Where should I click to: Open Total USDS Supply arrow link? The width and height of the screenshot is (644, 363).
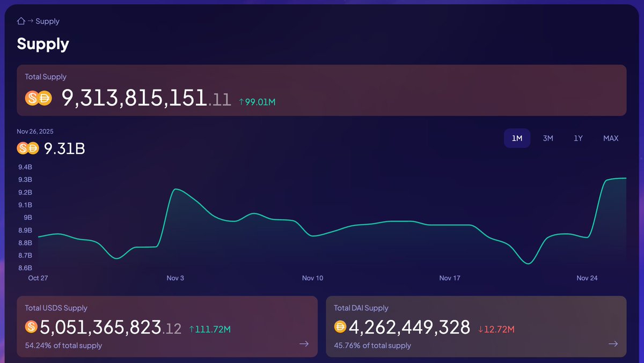(304, 344)
